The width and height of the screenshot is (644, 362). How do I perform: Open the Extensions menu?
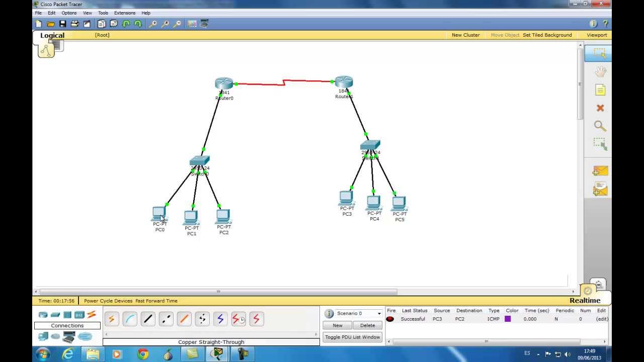point(125,13)
